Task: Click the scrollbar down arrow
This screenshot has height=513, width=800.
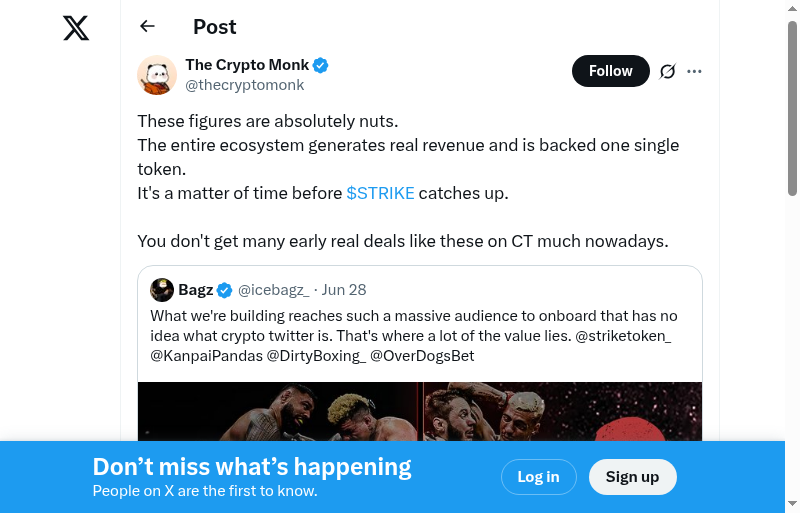Action: [793, 503]
